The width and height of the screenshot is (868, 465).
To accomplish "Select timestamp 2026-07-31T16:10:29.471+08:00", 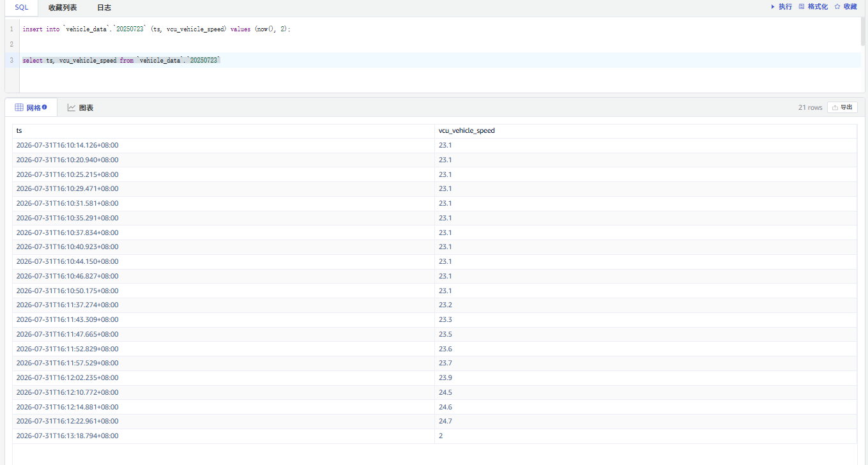I will click(67, 188).
